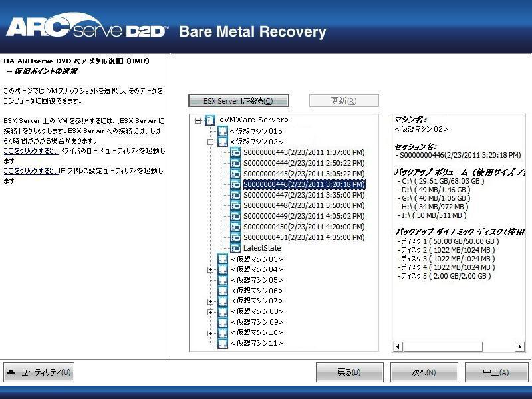Click the session icon of S0000000450
The image size is (532, 399).
pos(235,227)
